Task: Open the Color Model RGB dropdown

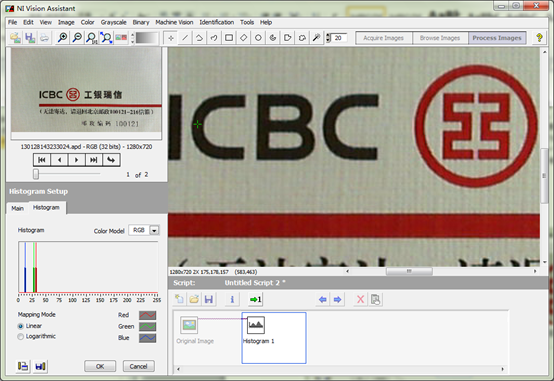Action: 154,230
